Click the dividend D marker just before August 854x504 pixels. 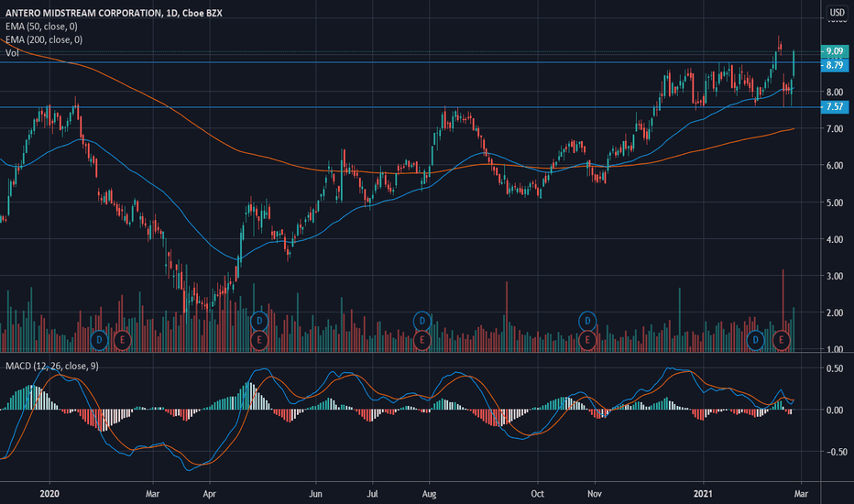[422, 321]
